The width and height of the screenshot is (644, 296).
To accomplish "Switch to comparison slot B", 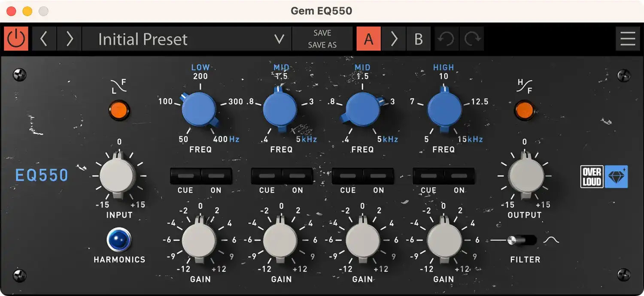I will 419,39.
